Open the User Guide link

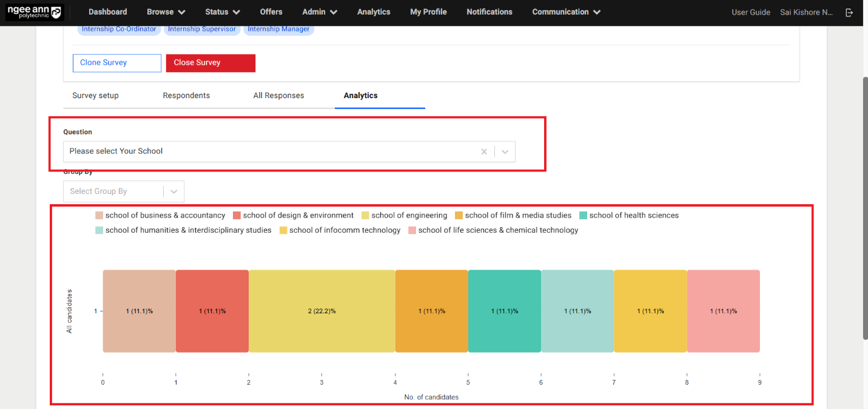(x=751, y=12)
